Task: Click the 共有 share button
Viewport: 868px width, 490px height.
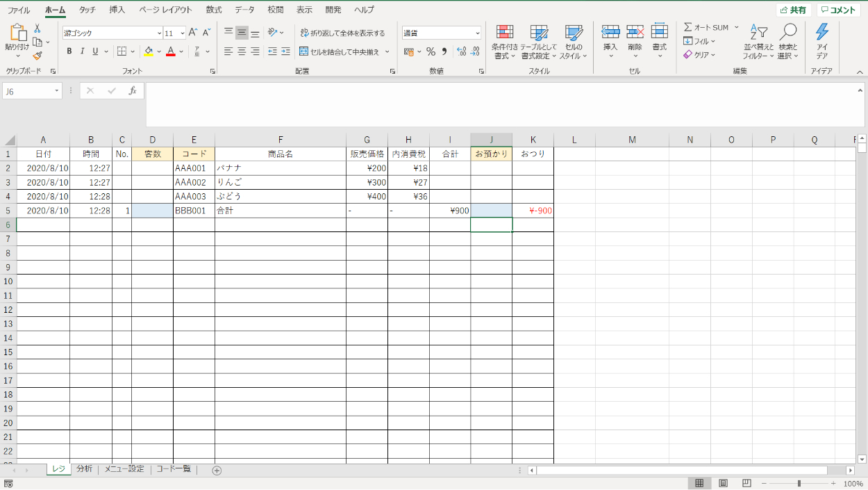Action: [x=793, y=10]
